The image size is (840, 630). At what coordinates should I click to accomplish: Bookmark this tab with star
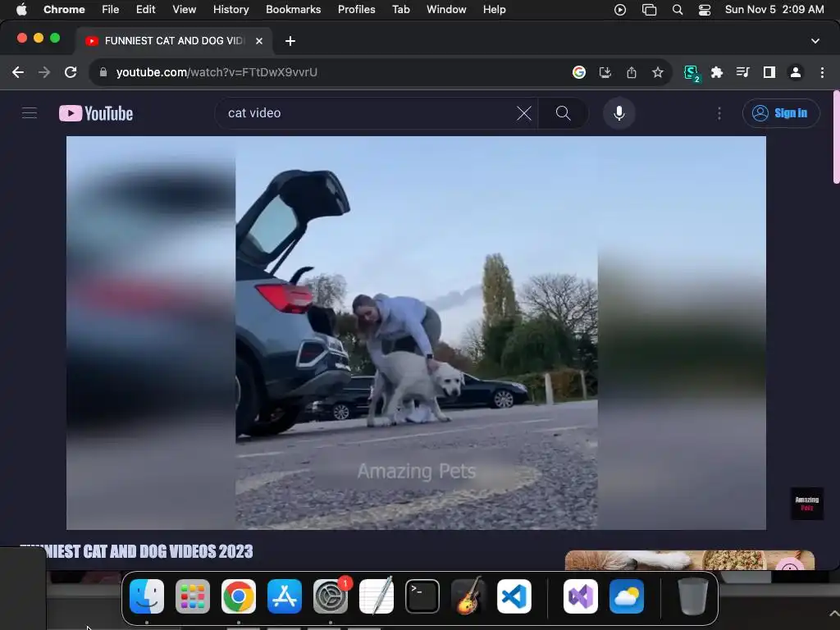click(x=658, y=72)
